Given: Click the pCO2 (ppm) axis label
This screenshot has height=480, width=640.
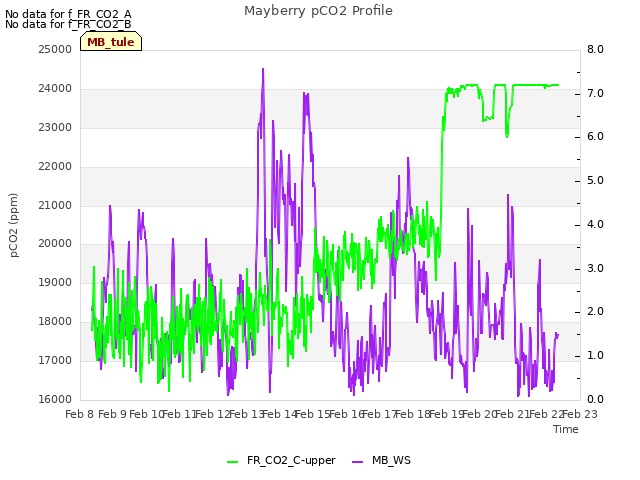Looking at the screenshot, I should (x=14, y=225).
